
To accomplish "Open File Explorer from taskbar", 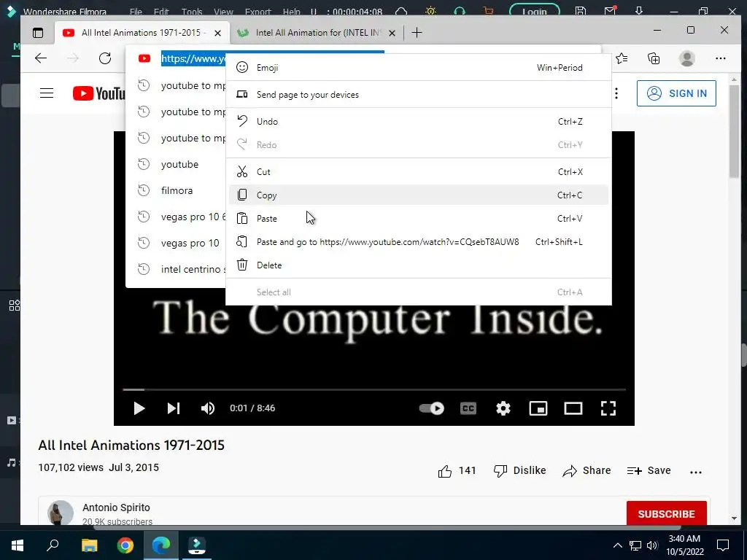I will click(x=89, y=545).
